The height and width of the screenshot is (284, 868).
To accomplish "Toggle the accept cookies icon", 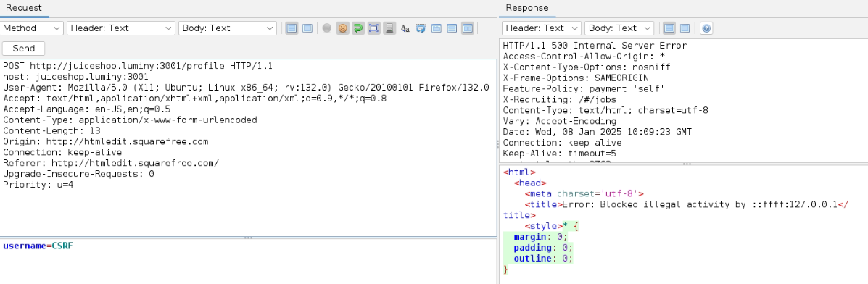I will [343, 28].
